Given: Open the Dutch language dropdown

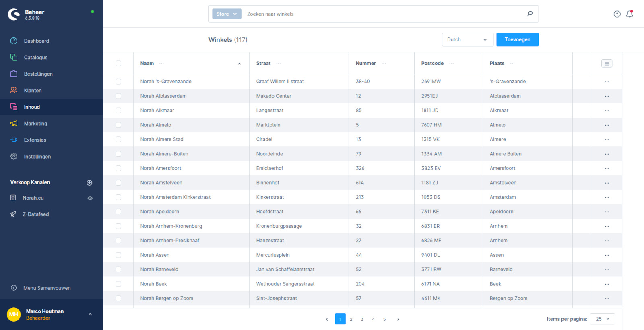Looking at the screenshot, I should pos(467,39).
